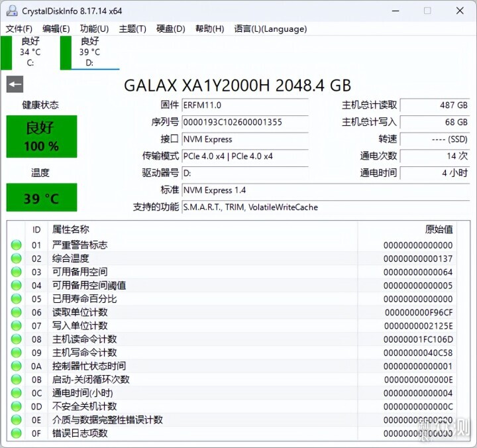Click the green 39 °C temperature button
The image size is (477, 448).
point(42,197)
